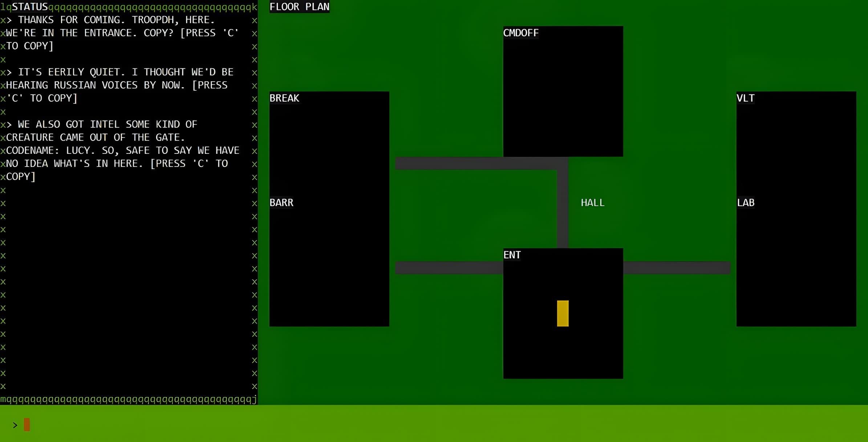
Task: Click the HALL label on map
Action: tap(593, 202)
